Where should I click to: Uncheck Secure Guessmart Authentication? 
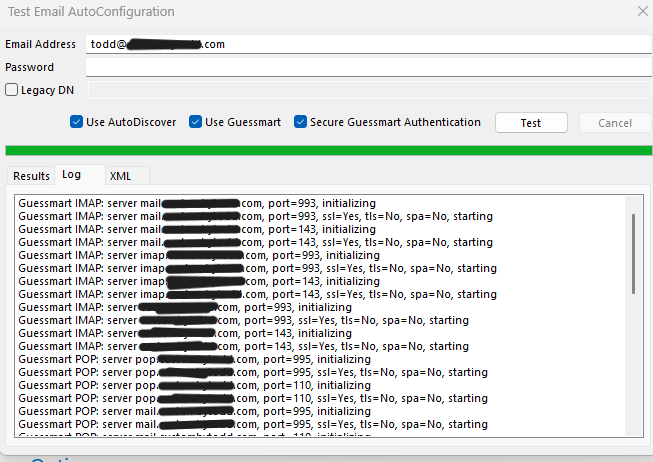[300, 122]
